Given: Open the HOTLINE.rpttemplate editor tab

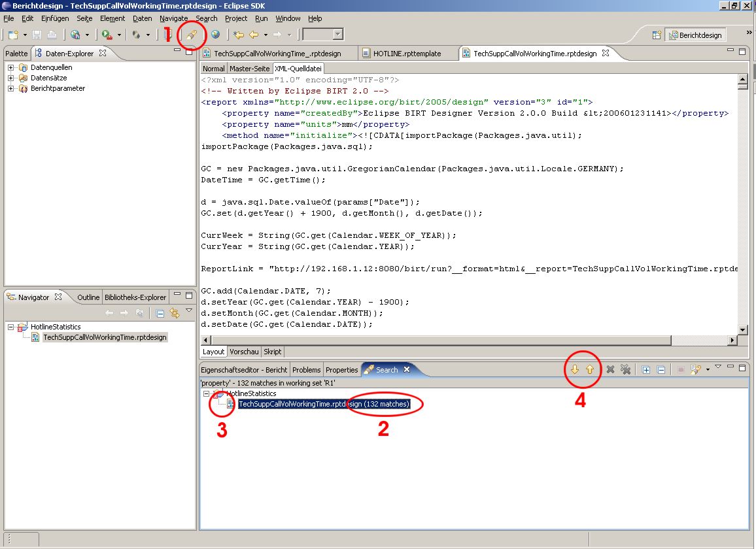Looking at the screenshot, I should [x=407, y=54].
